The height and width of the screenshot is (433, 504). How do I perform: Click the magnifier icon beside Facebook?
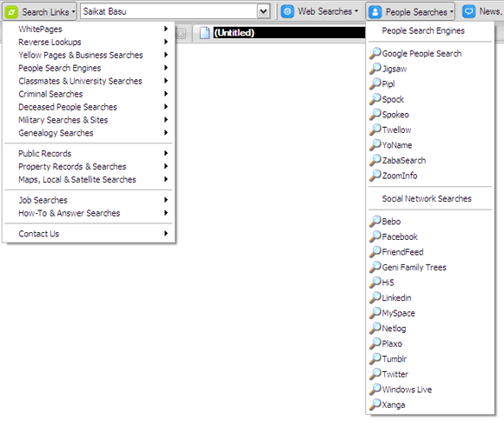click(x=375, y=236)
